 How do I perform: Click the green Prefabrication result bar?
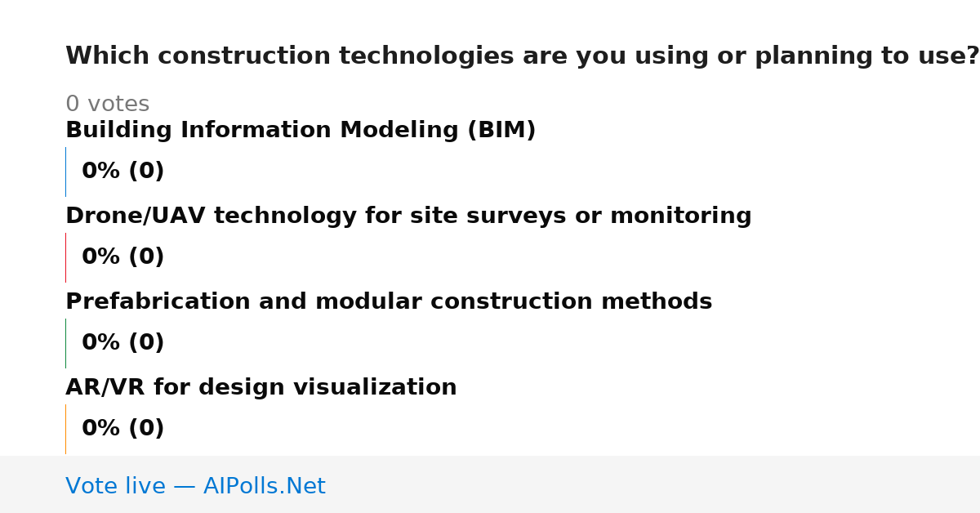[65, 343]
